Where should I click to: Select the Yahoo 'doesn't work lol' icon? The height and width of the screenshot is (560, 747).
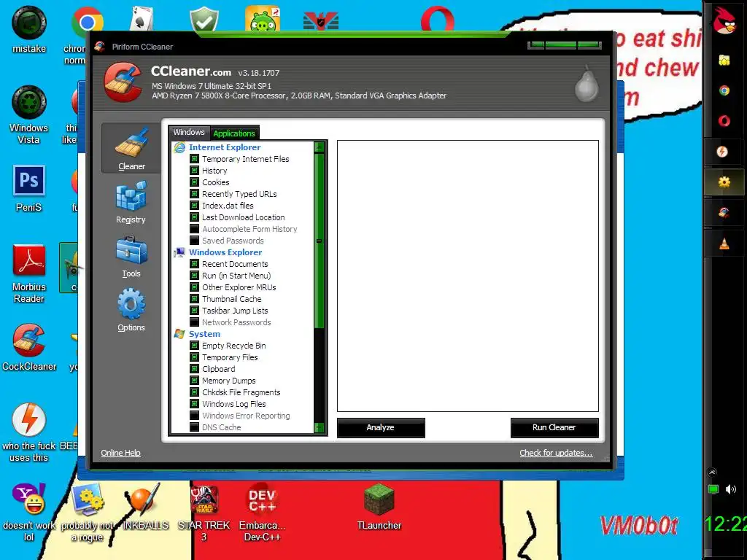tap(29, 513)
